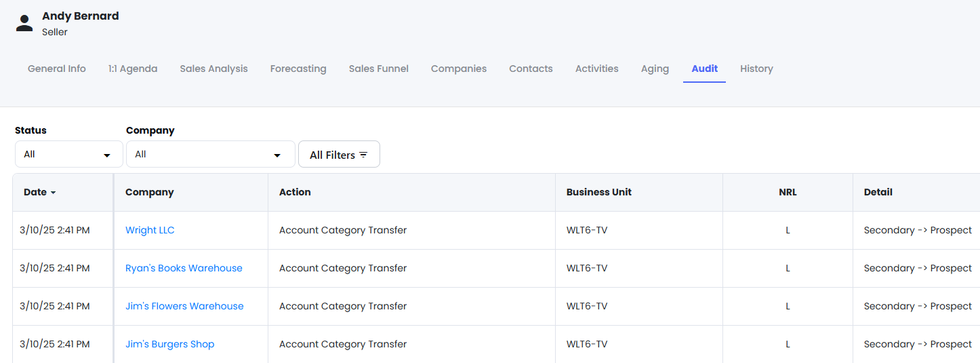Screen dimensions: 980x363
Task: Go to the Sales Analysis tab
Action: (x=213, y=69)
